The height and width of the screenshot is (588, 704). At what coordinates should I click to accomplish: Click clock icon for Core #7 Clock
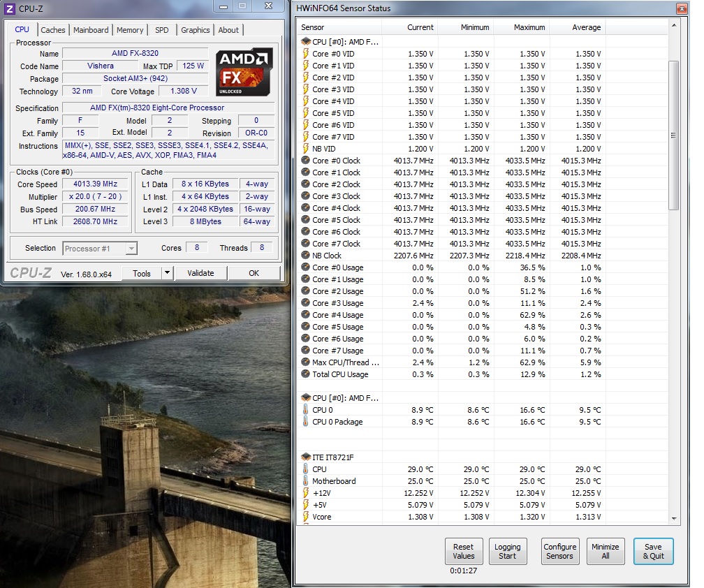point(306,243)
